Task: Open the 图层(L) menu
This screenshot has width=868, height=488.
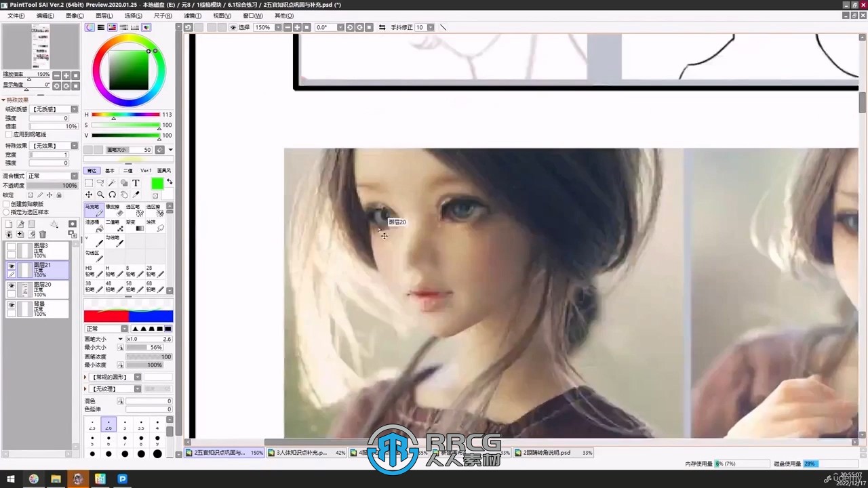Action: [104, 16]
